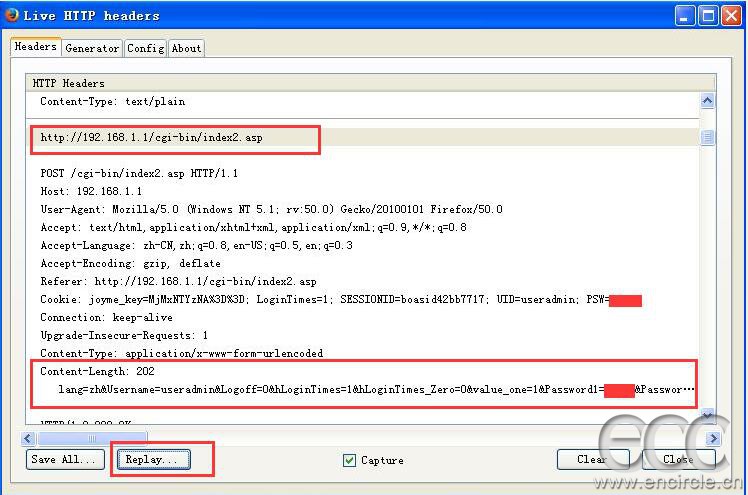
Task: Toggle the Capture checkbox
Action: 349,460
